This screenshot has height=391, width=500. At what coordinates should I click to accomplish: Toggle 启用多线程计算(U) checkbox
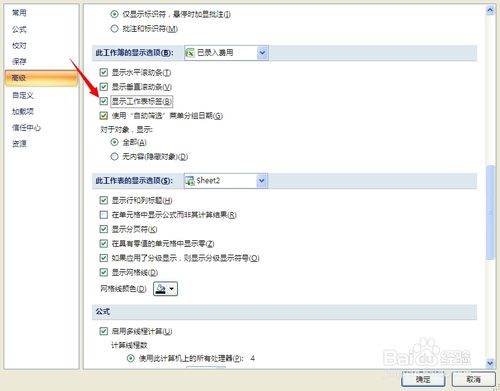[104, 331]
